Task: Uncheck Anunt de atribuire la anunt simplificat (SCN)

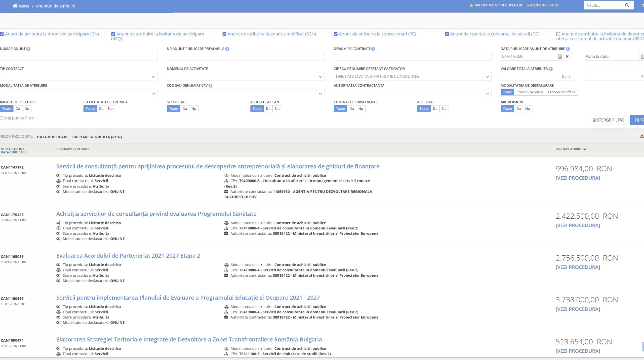Action: [224, 34]
